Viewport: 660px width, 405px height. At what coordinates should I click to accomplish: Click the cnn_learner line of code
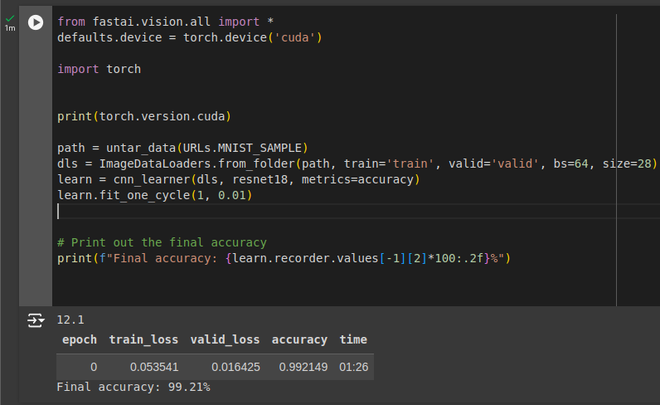(x=238, y=179)
